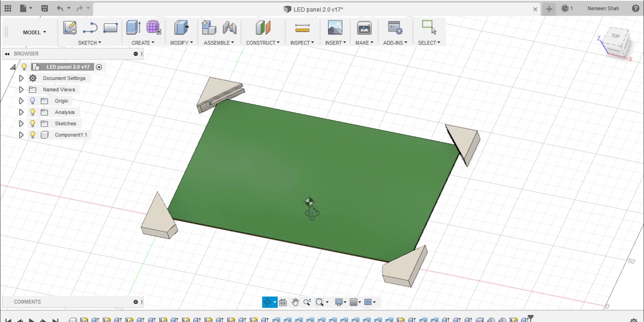
Task: Hide Component1:1 via its lightbulb
Action: (x=33, y=135)
